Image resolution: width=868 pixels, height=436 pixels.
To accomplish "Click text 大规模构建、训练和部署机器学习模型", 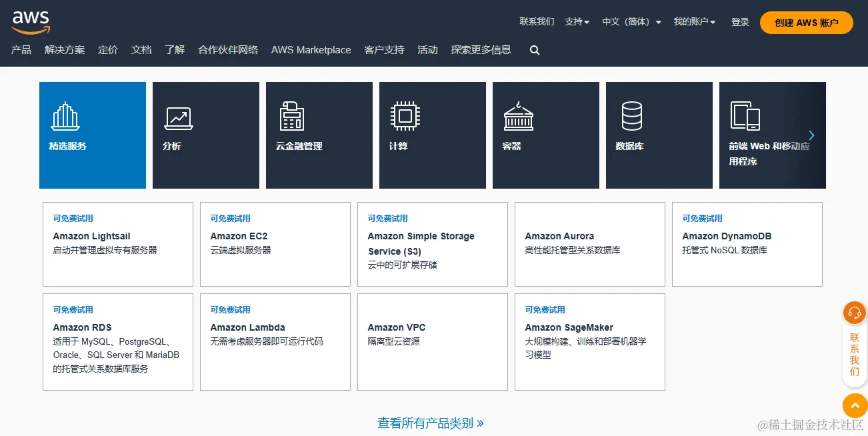I will (x=586, y=349).
